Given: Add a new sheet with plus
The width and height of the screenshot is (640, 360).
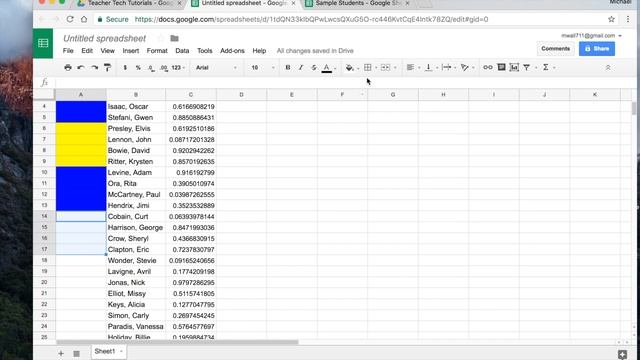Looking at the screenshot, I should point(61,353).
